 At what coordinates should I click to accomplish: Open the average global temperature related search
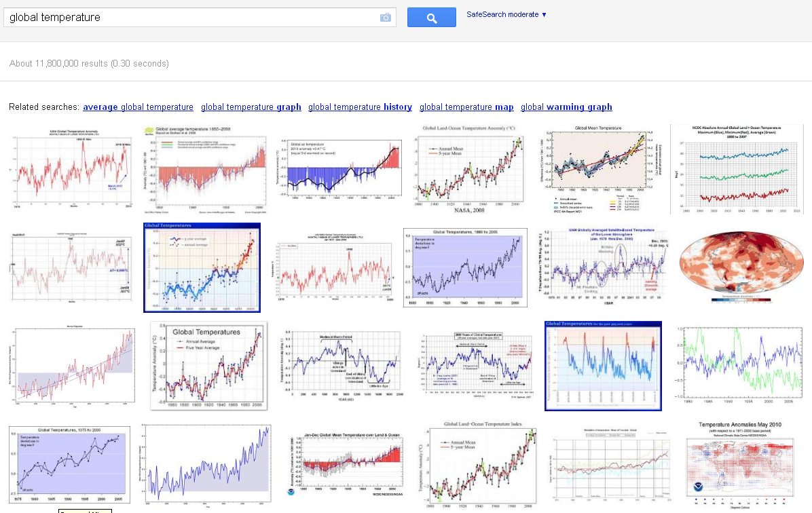(138, 107)
